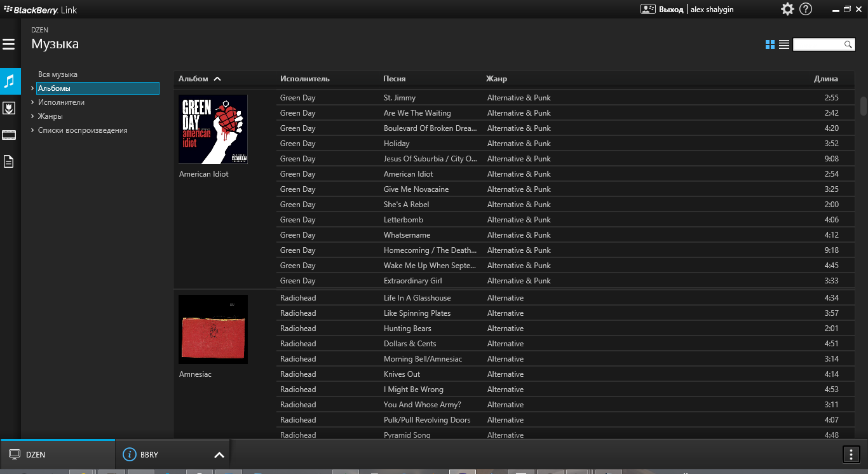The width and height of the screenshot is (868, 474).
Task: Select the BBRY device tab
Action: point(172,454)
